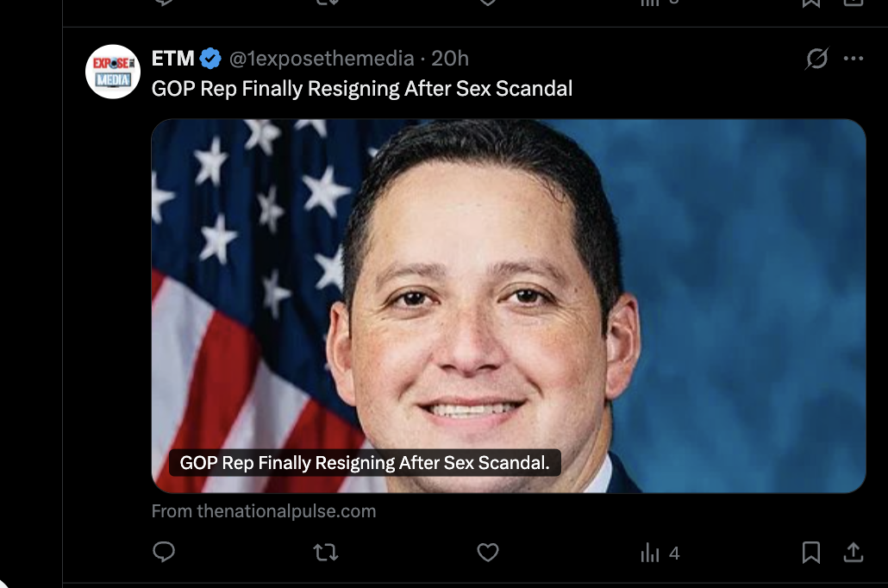Click the blue verified badge next to ETM
The width and height of the screenshot is (888, 588).
211,59
